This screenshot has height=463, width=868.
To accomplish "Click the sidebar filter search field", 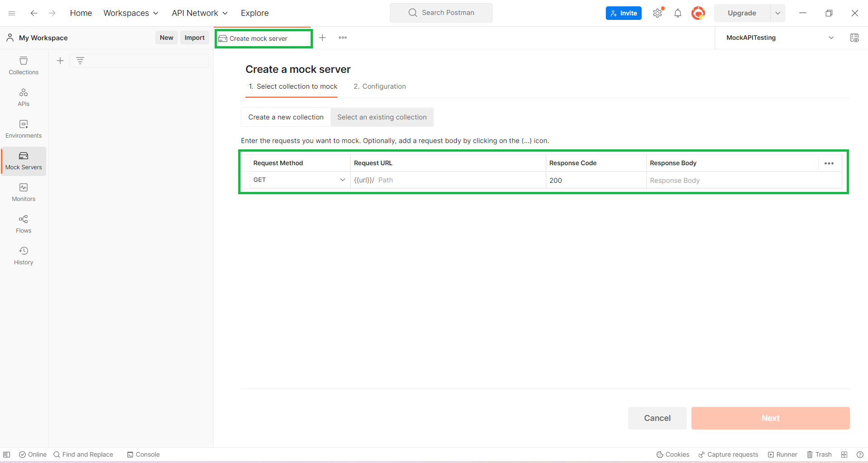I will pos(139,61).
